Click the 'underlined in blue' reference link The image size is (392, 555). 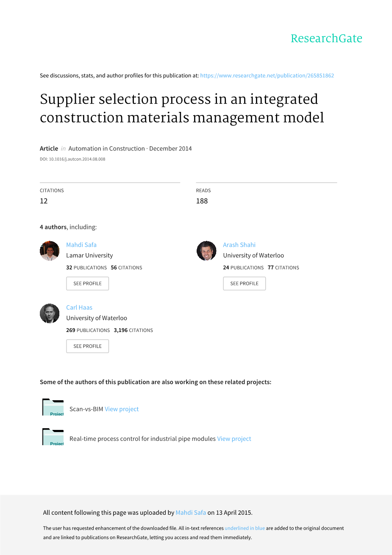point(245,528)
